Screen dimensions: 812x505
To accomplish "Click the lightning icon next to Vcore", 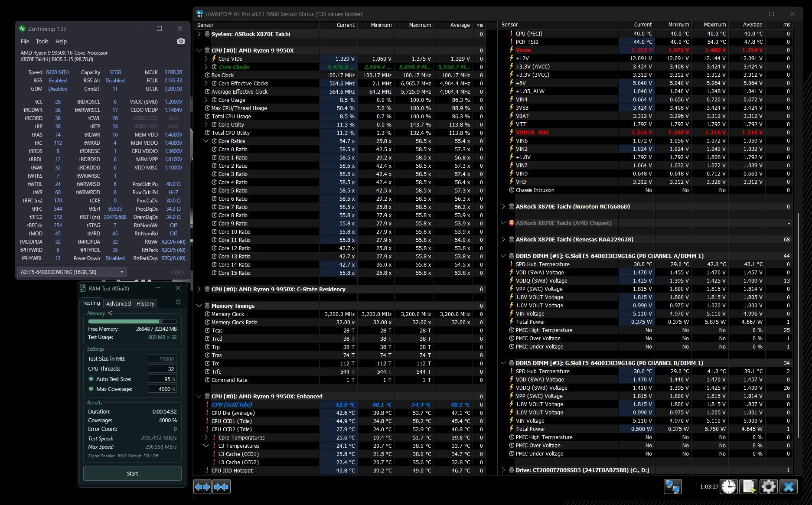I will pyautogui.click(x=511, y=50).
